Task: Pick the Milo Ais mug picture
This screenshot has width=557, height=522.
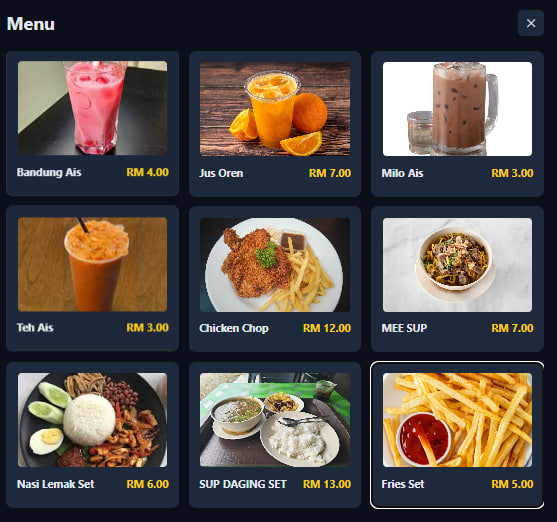Action: tap(458, 109)
